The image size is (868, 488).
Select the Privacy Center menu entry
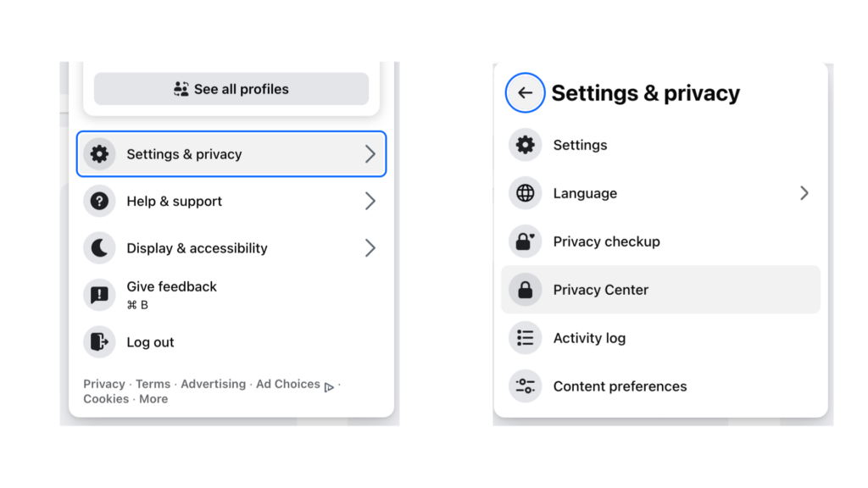tap(660, 290)
